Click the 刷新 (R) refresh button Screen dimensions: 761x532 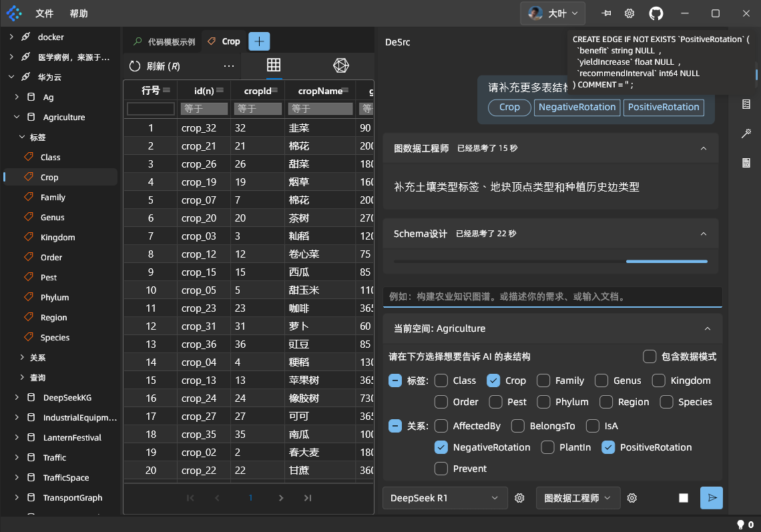155,66
